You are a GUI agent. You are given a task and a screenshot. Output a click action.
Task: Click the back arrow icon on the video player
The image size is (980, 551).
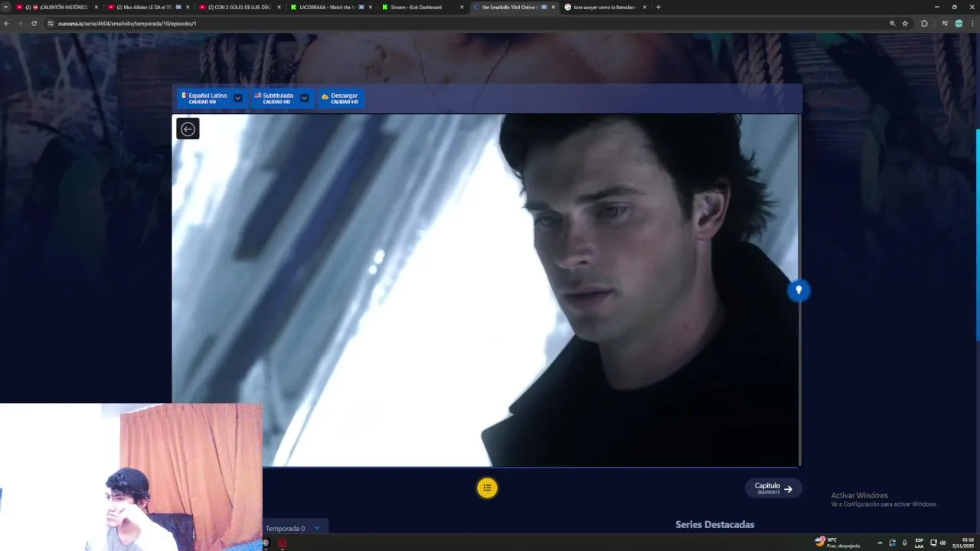(188, 129)
